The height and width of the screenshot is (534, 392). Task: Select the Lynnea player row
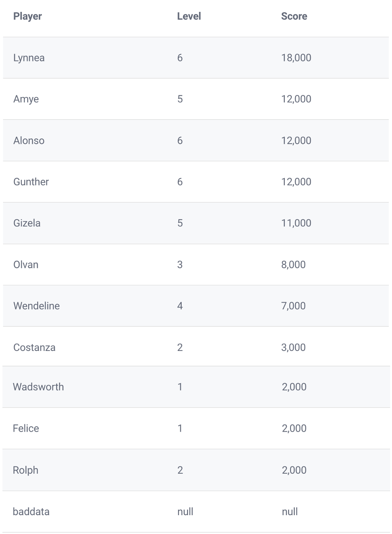(196, 58)
